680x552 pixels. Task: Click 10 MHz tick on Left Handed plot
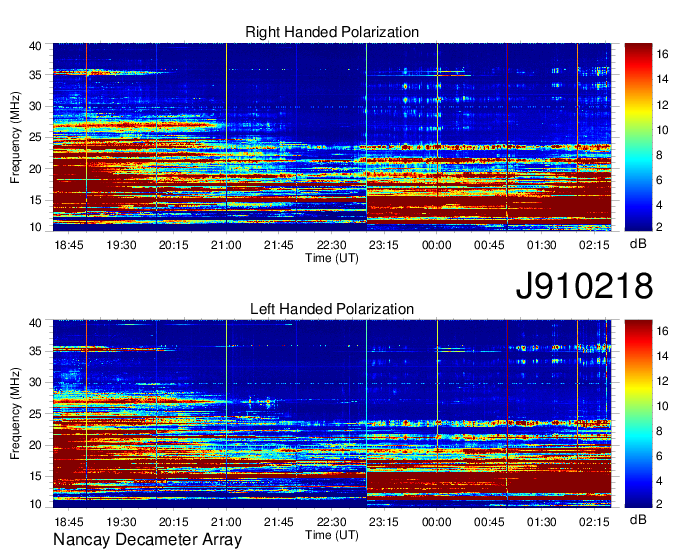35,504
